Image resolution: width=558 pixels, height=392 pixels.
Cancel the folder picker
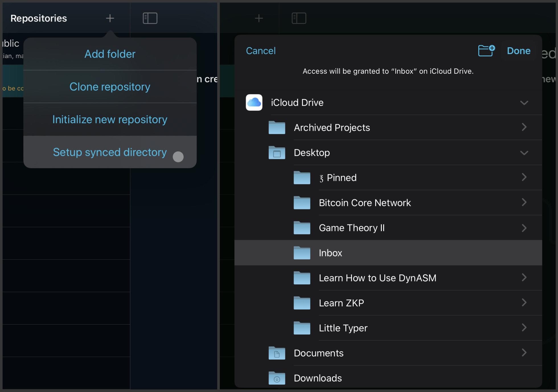260,51
